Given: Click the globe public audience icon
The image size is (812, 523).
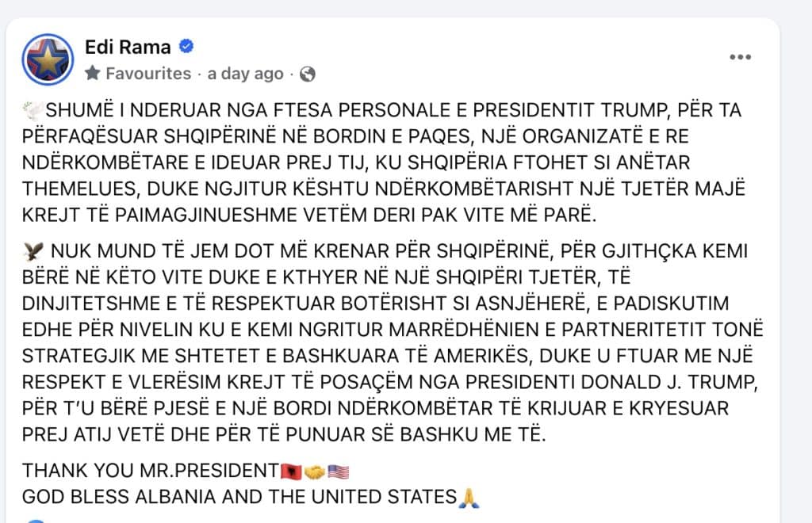Looking at the screenshot, I should click(x=308, y=74).
